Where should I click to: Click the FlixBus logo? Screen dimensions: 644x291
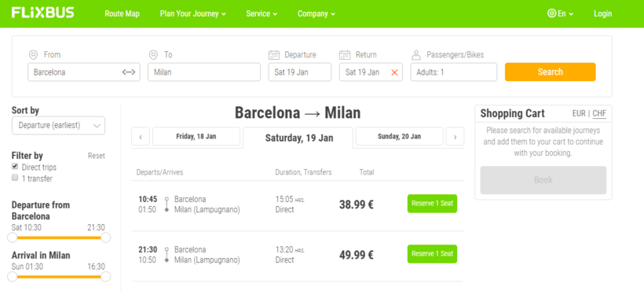pos(42,13)
